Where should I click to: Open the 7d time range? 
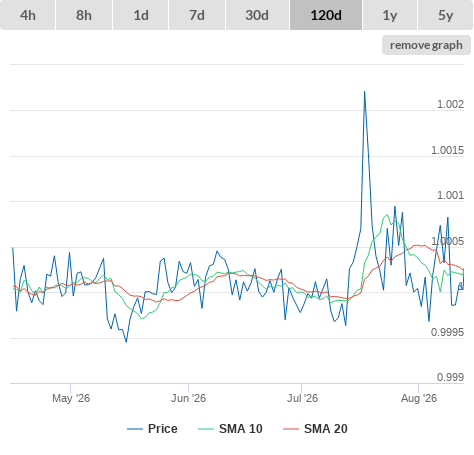click(197, 15)
